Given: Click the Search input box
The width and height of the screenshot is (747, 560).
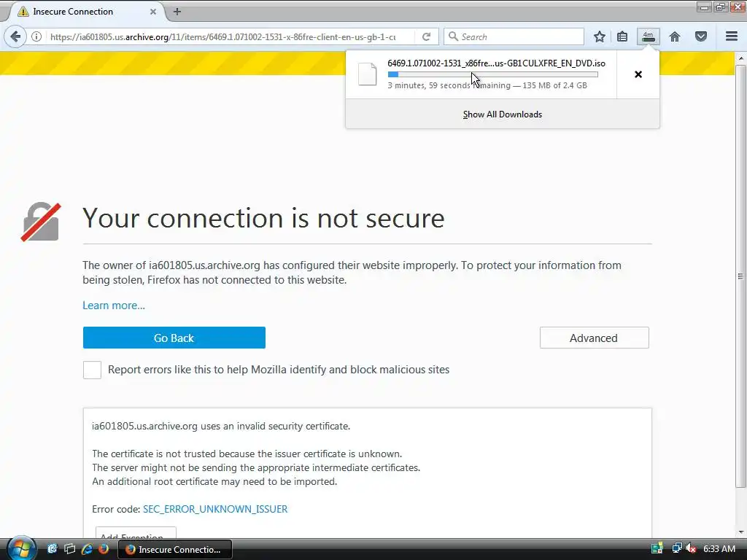Looking at the screenshot, I should 514,36.
